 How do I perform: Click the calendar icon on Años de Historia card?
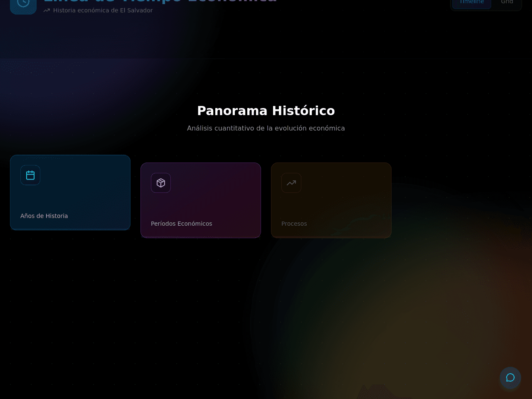[30, 175]
